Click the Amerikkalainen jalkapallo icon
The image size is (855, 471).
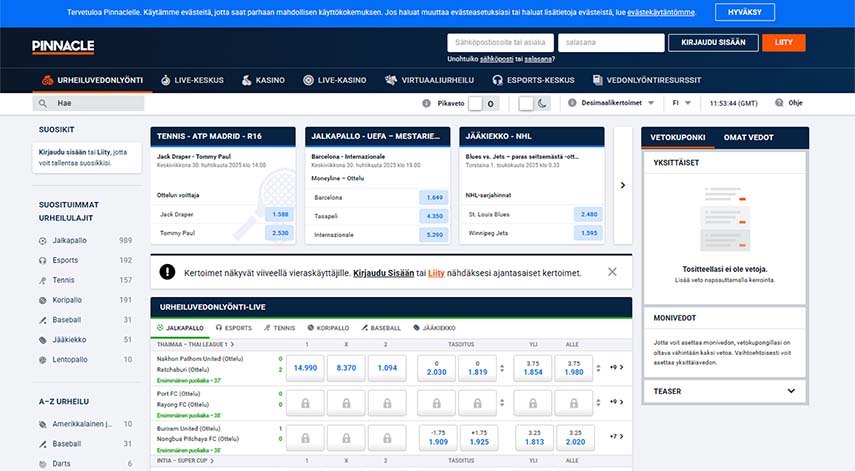coord(43,424)
